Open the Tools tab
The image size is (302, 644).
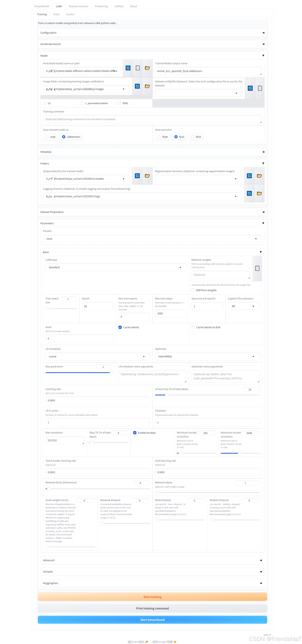pos(56,14)
